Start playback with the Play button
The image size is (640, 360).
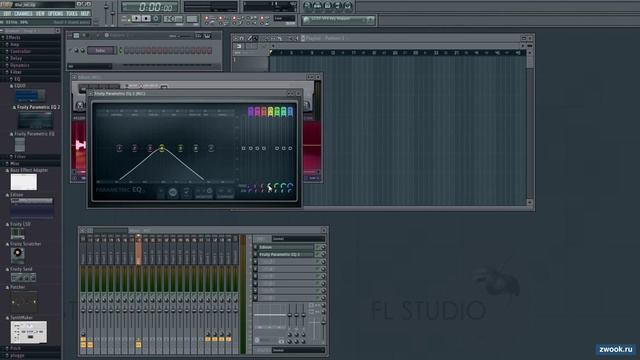(x=136, y=19)
